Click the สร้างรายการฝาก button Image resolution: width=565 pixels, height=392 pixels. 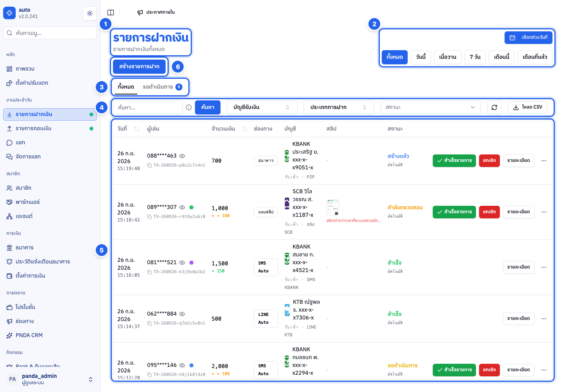coord(139,67)
